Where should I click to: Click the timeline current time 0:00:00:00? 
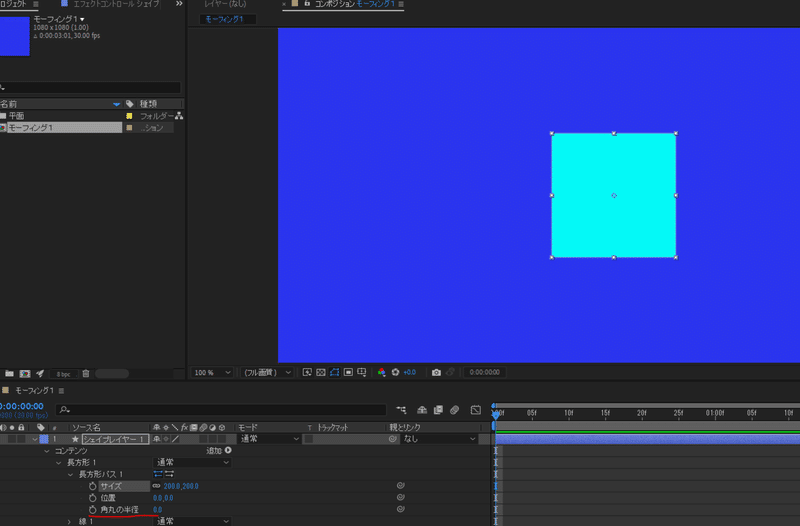(x=22, y=406)
